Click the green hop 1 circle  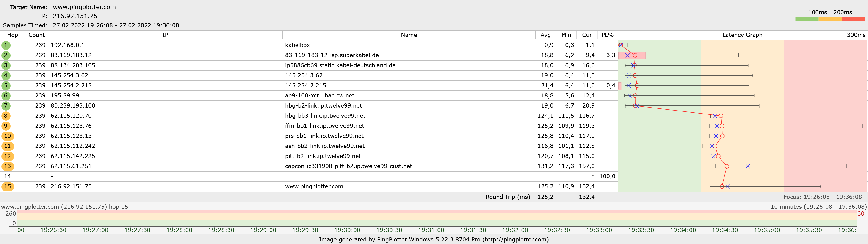click(x=6, y=45)
